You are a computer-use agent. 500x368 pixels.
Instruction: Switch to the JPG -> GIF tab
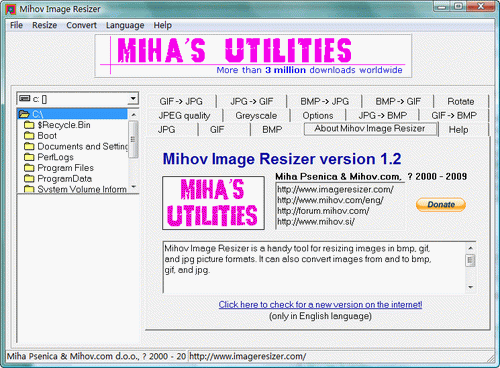[251, 101]
